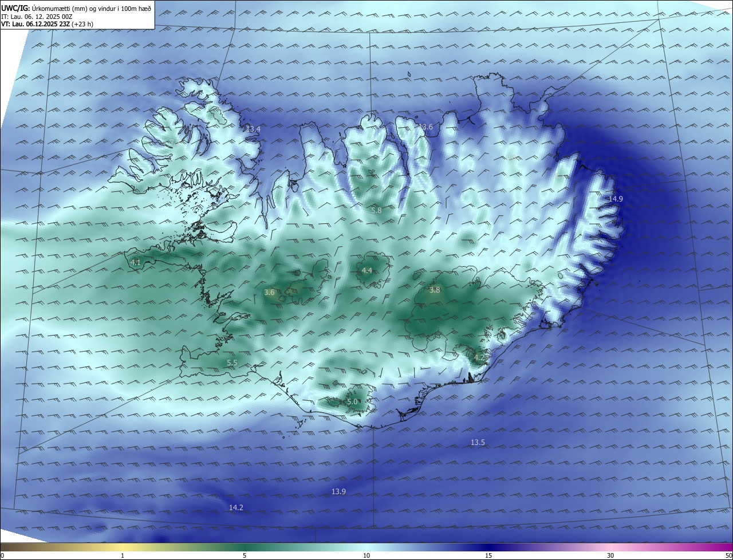Image resolution: width=733 pixels, height=560 pixels.
Task: Click the '1' tick on the colour scale
Action: [x=123, y=555]
